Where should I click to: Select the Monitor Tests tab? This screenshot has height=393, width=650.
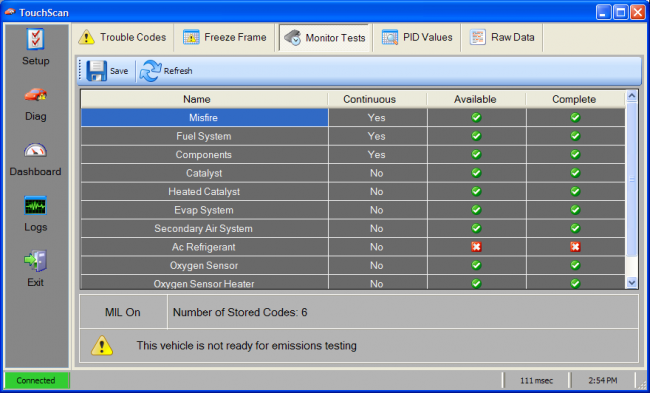click(x=325, y=38)
